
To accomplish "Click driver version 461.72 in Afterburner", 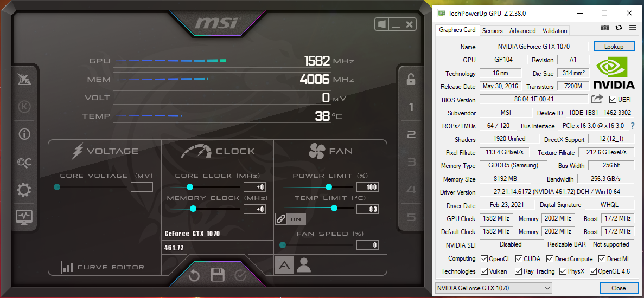I will 174,248.
